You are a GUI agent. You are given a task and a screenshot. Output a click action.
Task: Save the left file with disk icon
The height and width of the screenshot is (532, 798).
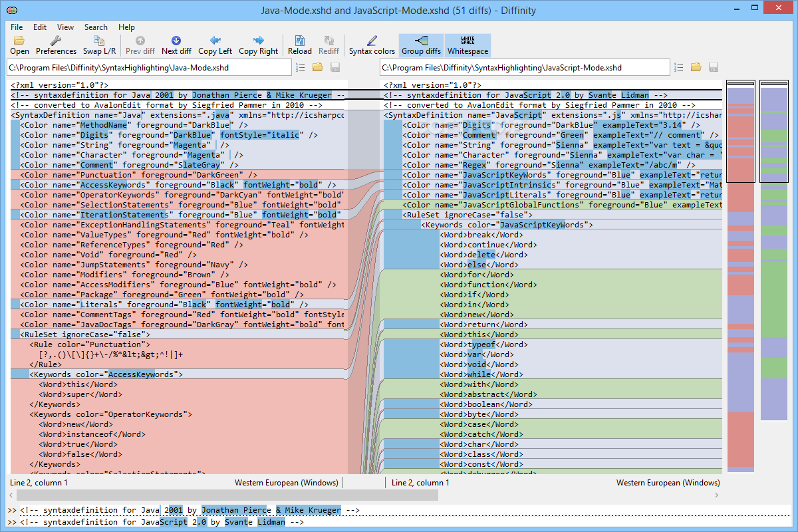[335, 67]
